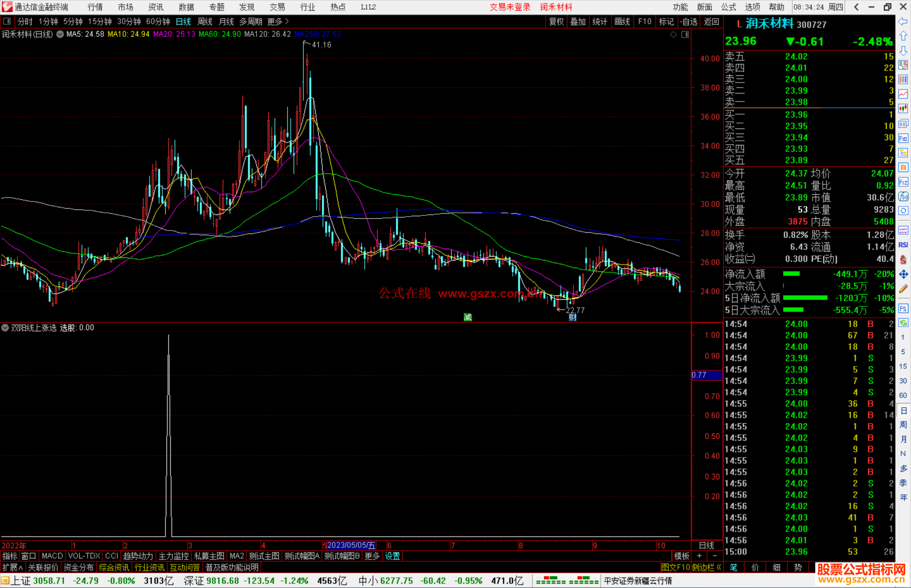This screenshot has height=588, width=911.
Task: Click the four-way move arrows icon
Action: (x=903, y=274)
